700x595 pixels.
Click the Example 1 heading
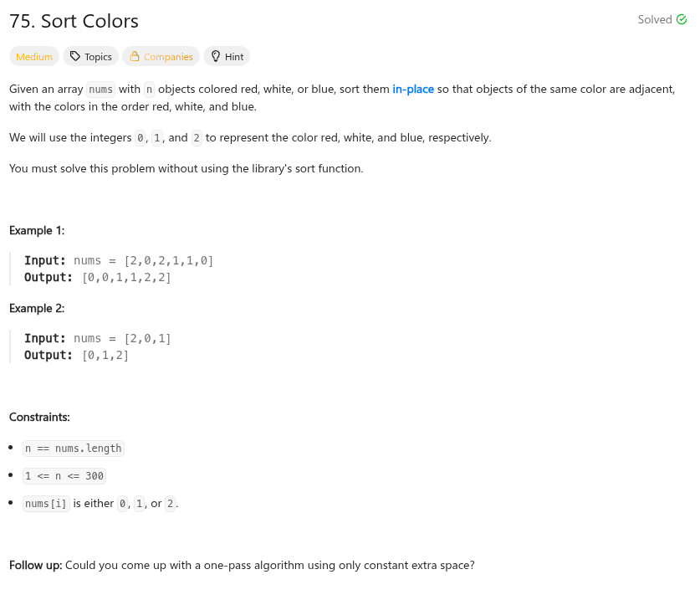(x=37, y=230)
